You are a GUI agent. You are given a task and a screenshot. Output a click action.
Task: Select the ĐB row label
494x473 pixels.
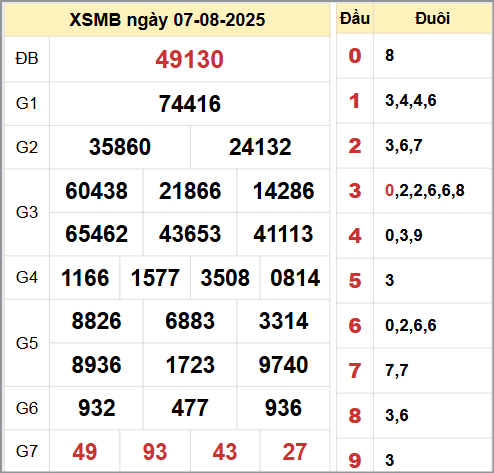pyautogui.click(x=27, y=59)
